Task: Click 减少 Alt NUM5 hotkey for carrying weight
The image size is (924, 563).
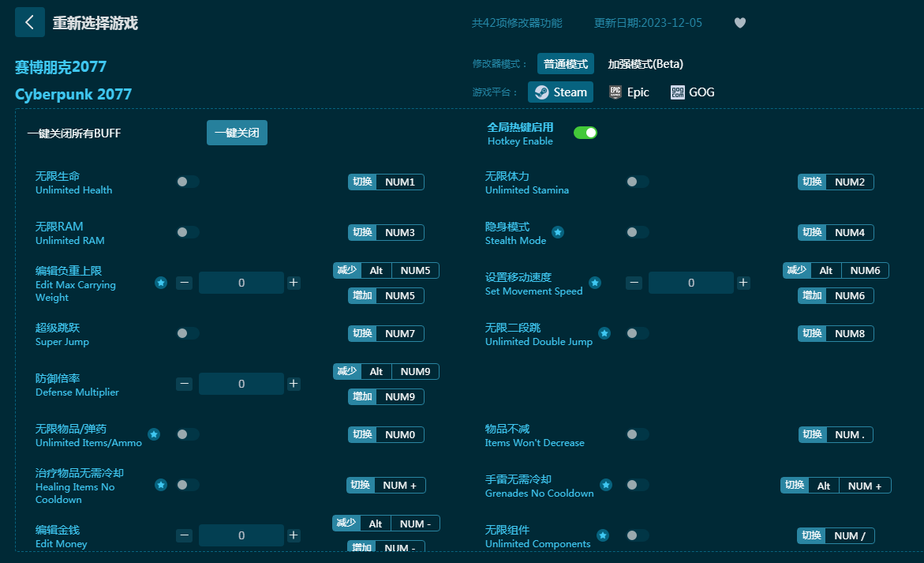Action: coord(386,271)
